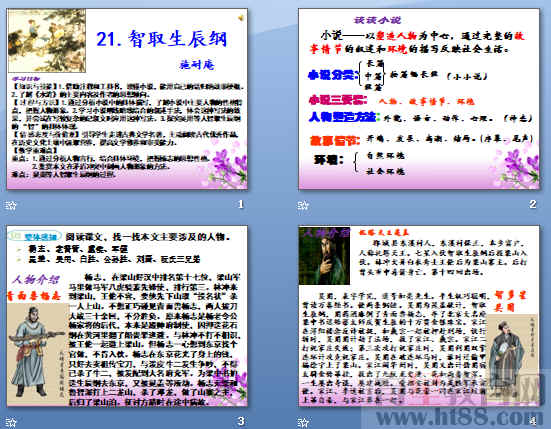Click the slide number 3 label
The height and width of the screenshot is (429, 551).
coord(241,421)
